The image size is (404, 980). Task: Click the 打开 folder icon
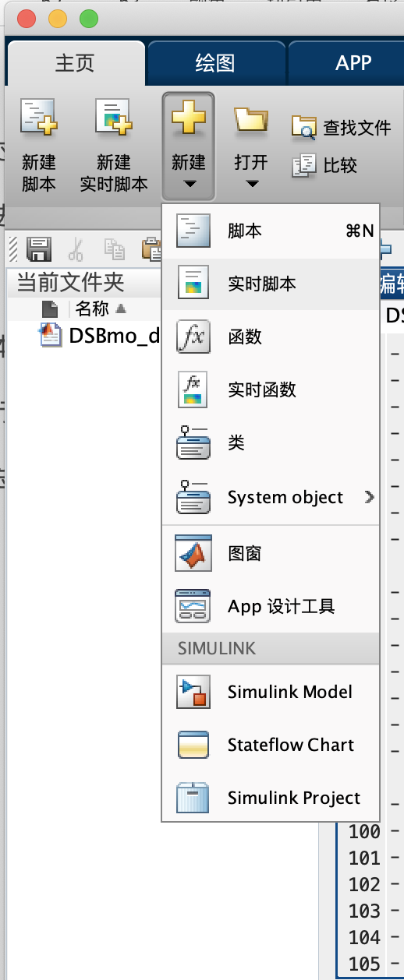point(251,120)
